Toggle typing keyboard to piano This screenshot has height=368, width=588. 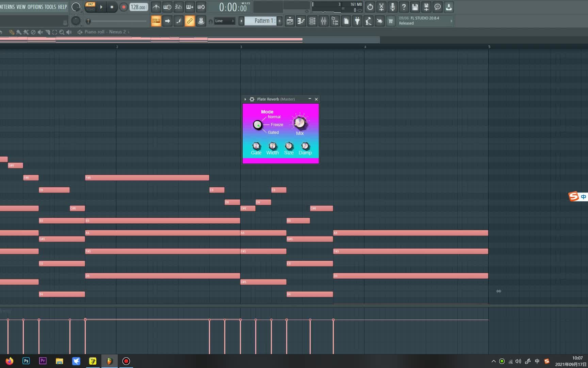[x=156, y=21]
